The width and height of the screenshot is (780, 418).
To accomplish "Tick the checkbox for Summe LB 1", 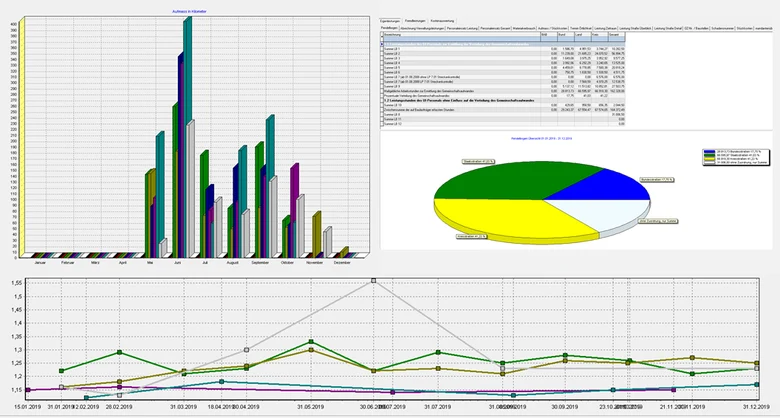I will pyautogui.click(x=382, y=49).
